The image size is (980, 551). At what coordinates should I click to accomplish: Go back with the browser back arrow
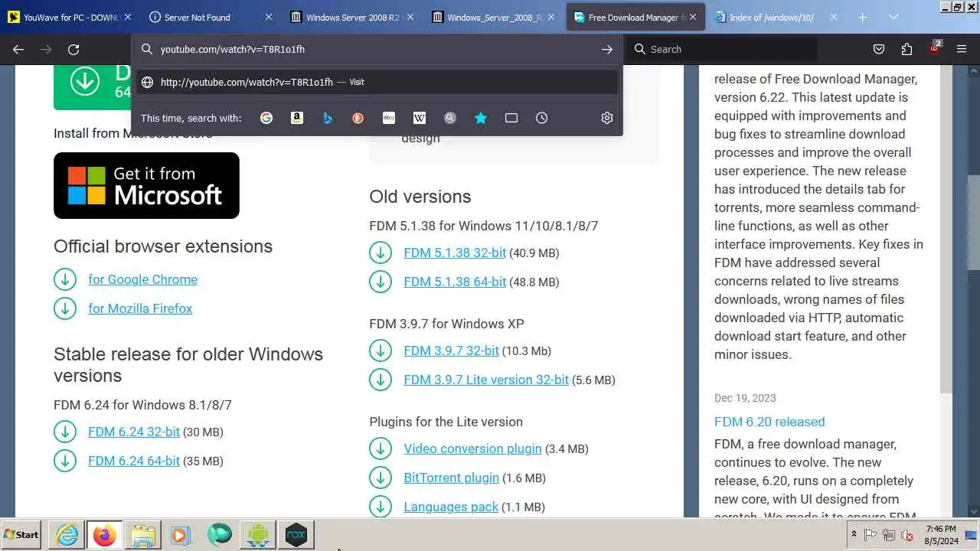point(18,49)
